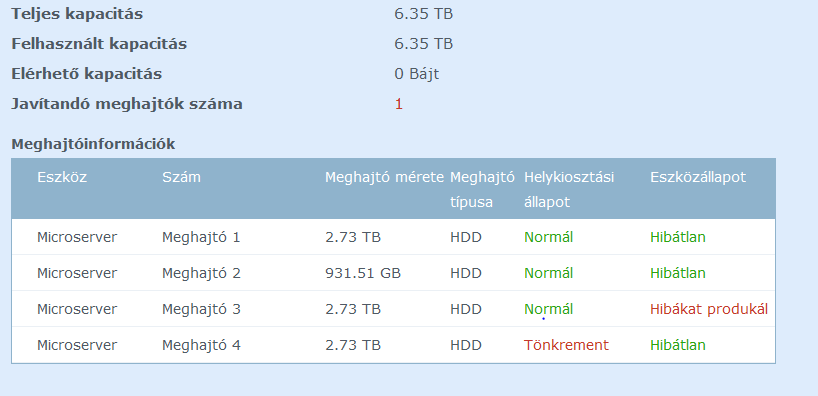Click the Hibákat produkál status

click(709, 309)
